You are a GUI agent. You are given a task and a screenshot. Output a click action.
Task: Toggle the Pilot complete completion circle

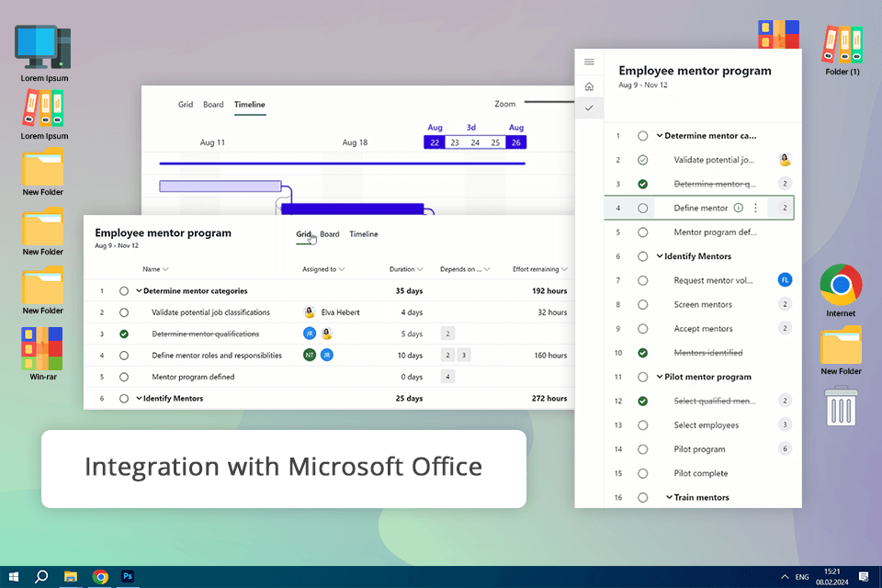[642, 473]
